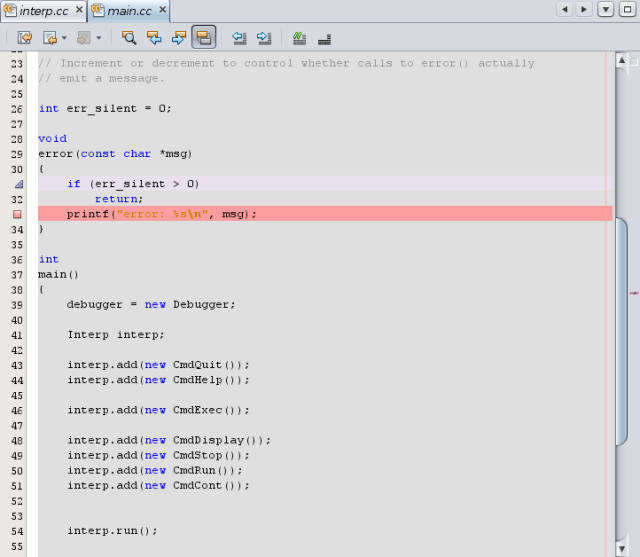Image resolution: width=640 pixels, height=557 pixels.
Task: Click 'interp.add(new CmdHelp());' line
Action: click(x=158, y=380)
